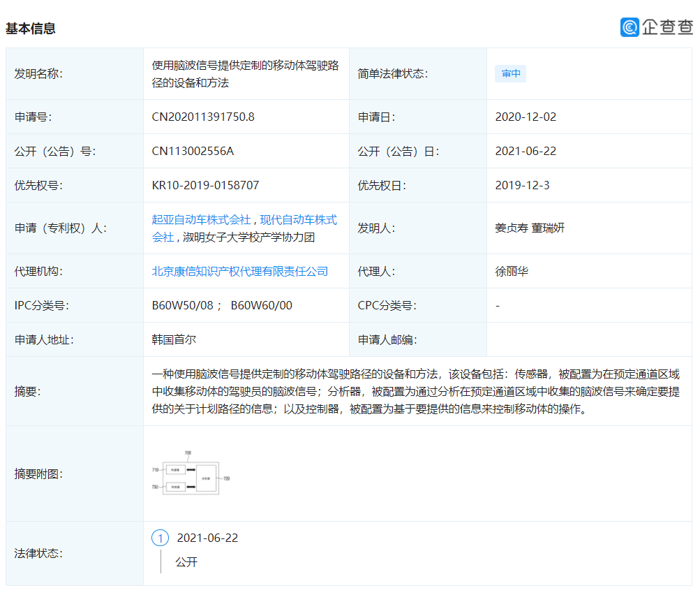This screenshot has height=595, width=700.
Task: Select publication number CN113002556A
Action: (x=193, y=152)
